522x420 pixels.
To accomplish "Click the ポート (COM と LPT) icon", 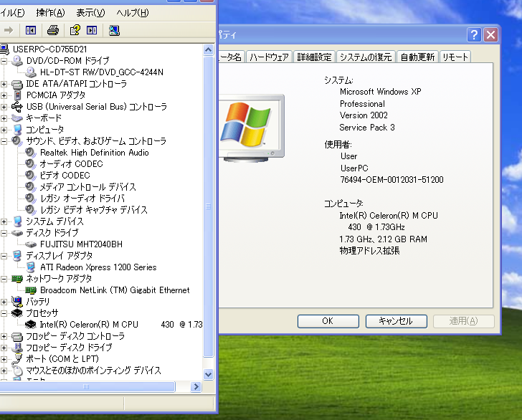I will pyautogui.click(x=17, y=359).
